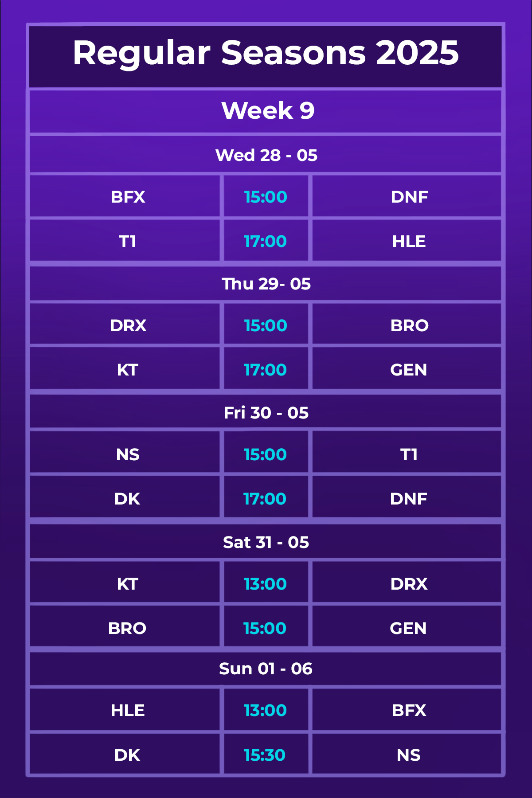Select the Week 9 header
This screenshot has width=532, height=798.
click(268, 110)
